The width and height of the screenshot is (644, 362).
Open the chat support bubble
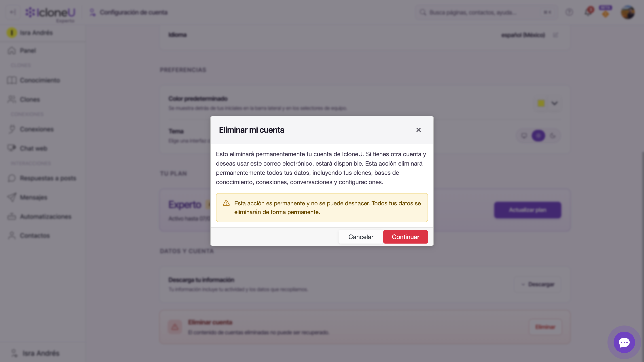(x=624, y=342)
